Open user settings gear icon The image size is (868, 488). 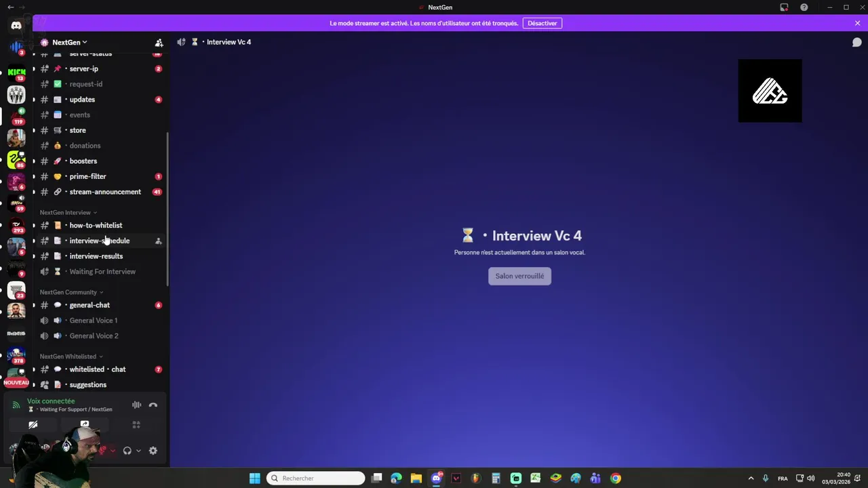click(x=153, y=451)
